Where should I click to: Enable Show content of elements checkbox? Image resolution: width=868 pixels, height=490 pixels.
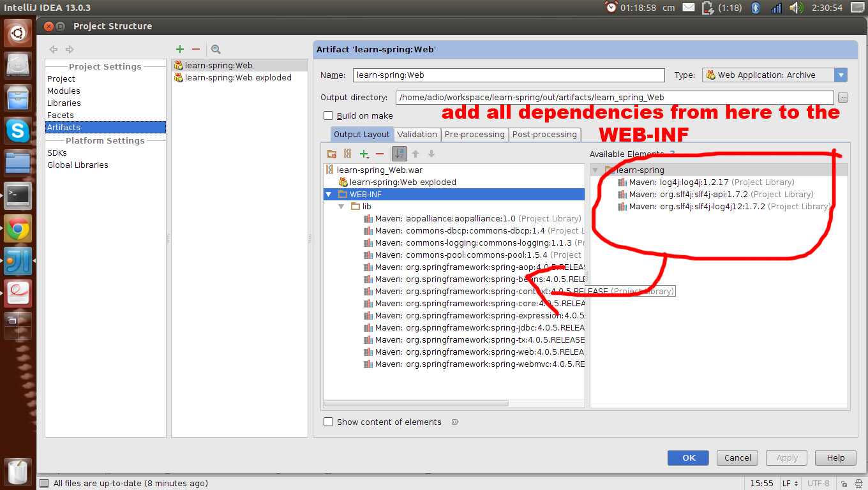pyautogui.click(x=329, y=422)
